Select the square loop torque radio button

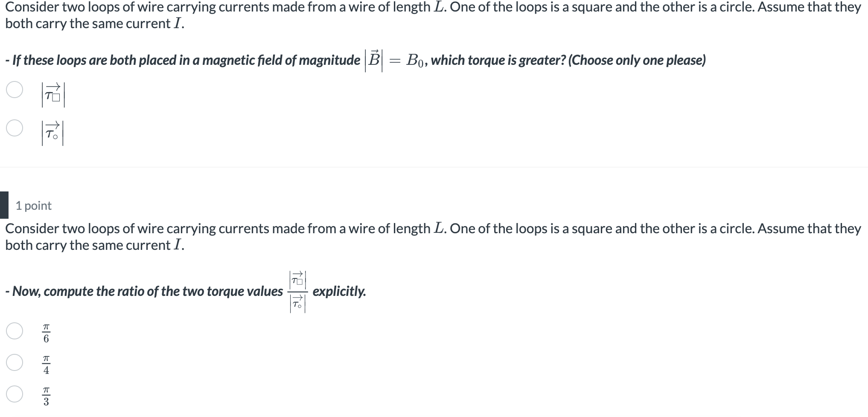click(x=14, y=91)
